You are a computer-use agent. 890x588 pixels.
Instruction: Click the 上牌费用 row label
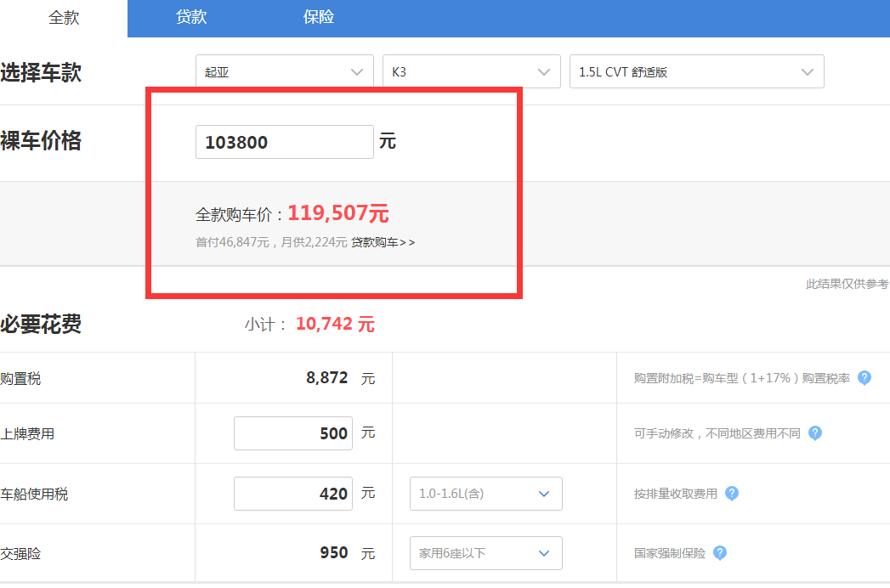click(x=27, y=434)
